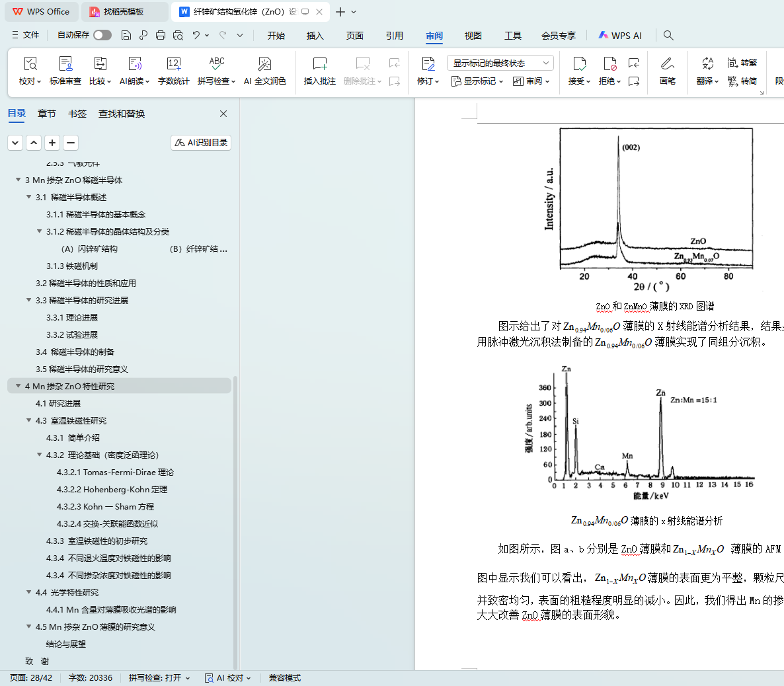Screen dimensions: 784x686
Task: Run AI 全文润色 polish tool
Action: (264, 64)
